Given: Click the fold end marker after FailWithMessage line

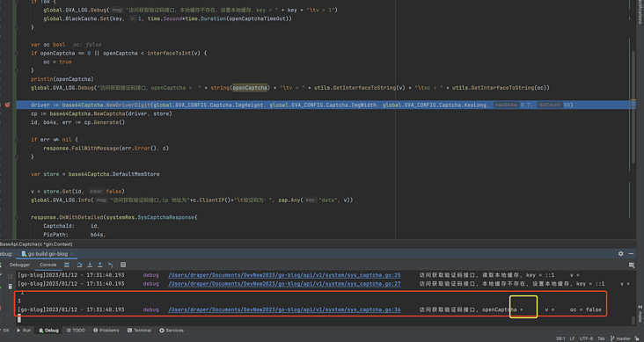Looking at the screenshot, I should (x=16, y=156).
